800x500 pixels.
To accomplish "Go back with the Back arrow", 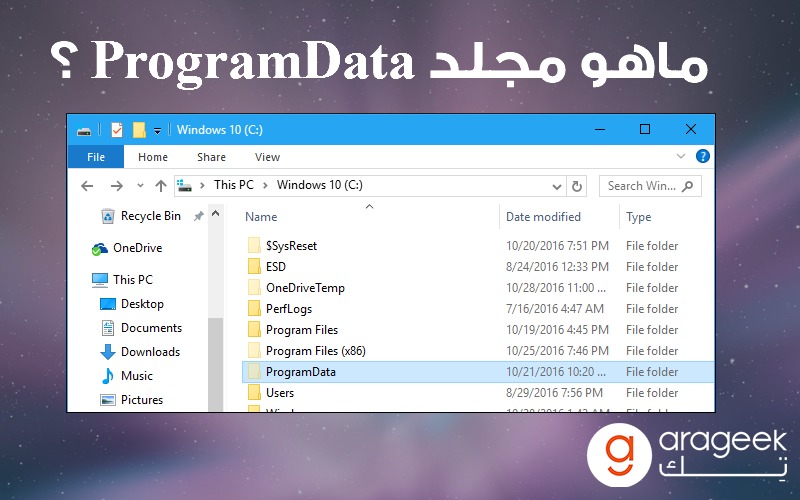I will click(x=87, y=186).
